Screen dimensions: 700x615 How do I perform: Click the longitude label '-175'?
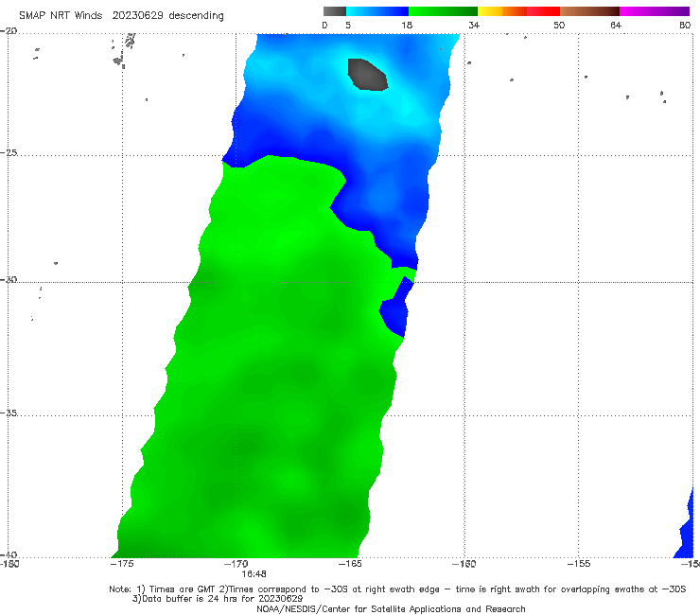[122, 564]
